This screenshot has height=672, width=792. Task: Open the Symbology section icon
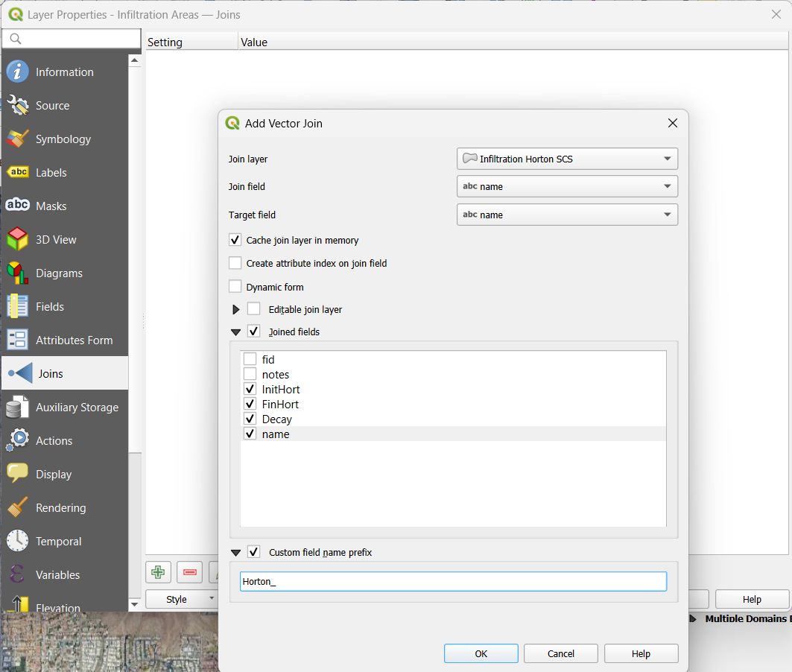[x=18, y=139]
